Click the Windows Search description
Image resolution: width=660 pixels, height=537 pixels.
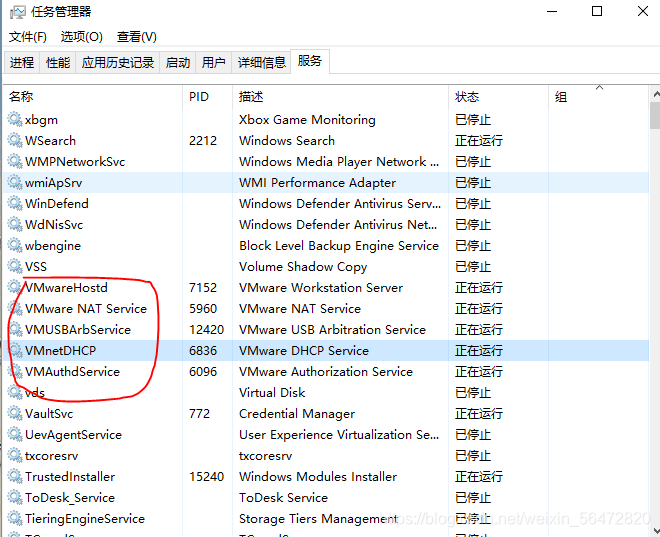coord(287,141)
